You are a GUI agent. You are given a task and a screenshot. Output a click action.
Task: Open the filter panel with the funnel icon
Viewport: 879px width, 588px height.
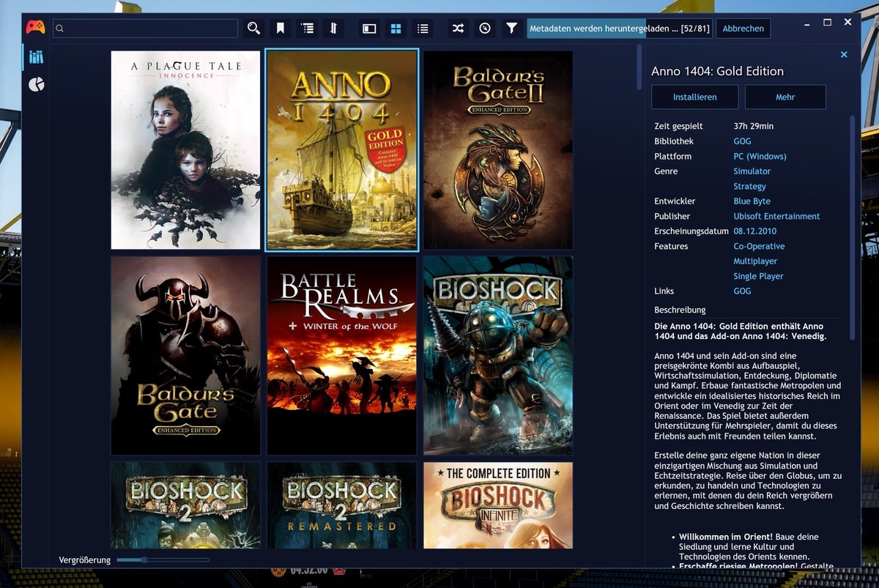click(x=511, y=29)
